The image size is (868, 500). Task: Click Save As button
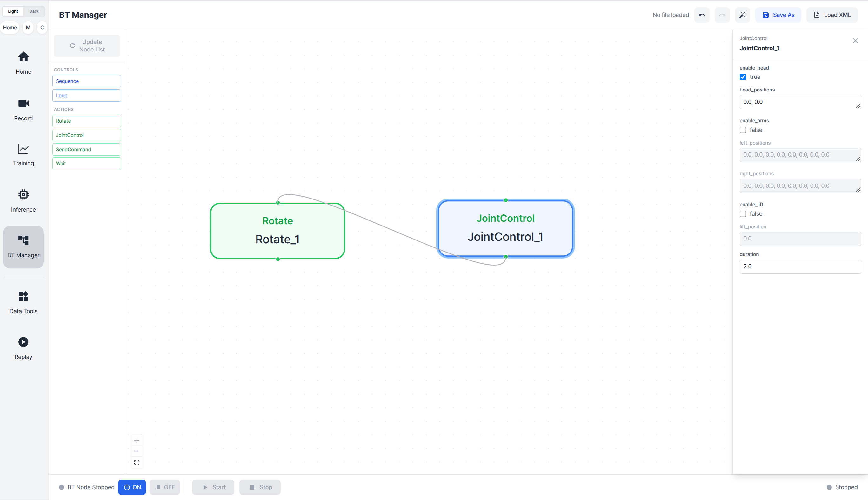point(778,15)
